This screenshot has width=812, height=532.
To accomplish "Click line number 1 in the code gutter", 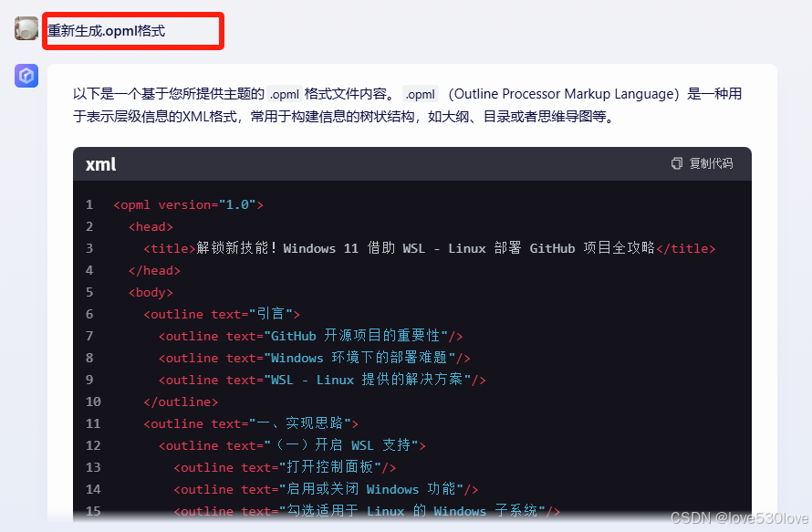I will point(89,204).
